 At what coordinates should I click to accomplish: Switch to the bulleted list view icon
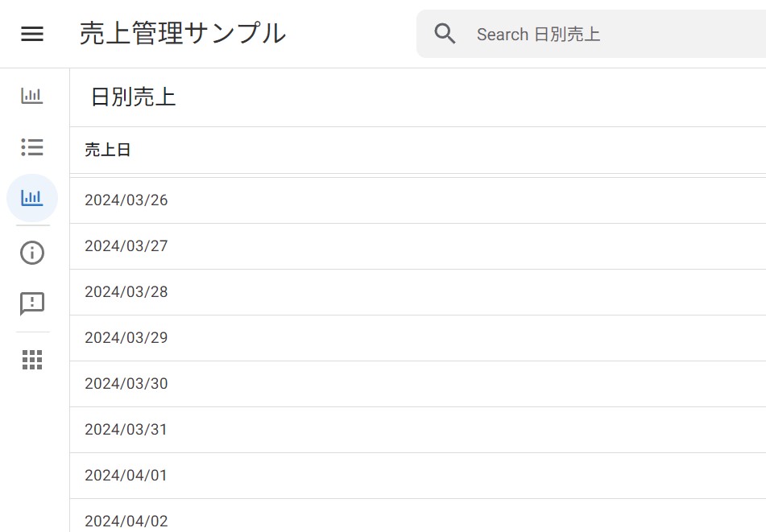[x=32, y=146]
